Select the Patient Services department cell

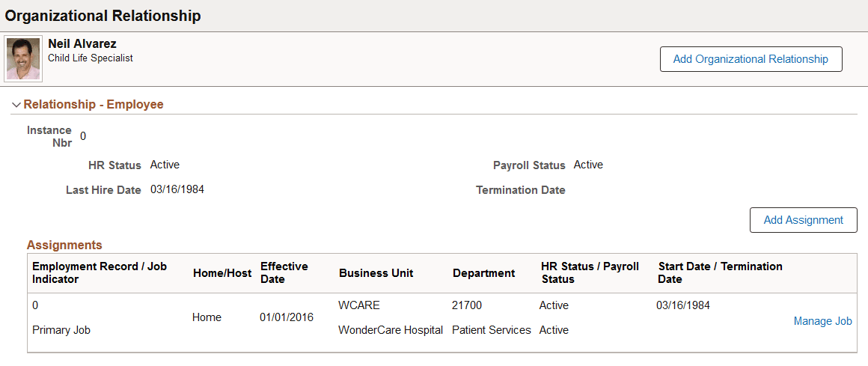492,330
